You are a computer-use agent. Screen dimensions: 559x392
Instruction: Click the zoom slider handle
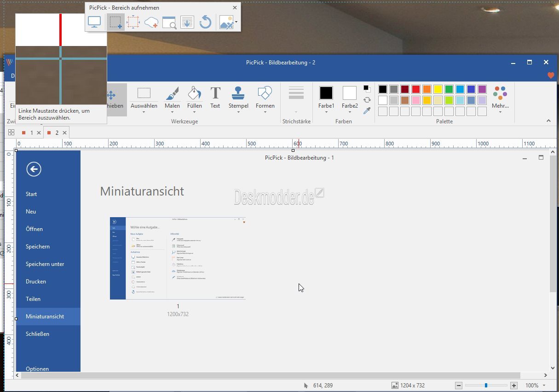pyautogui.click(x=486, y=386)
